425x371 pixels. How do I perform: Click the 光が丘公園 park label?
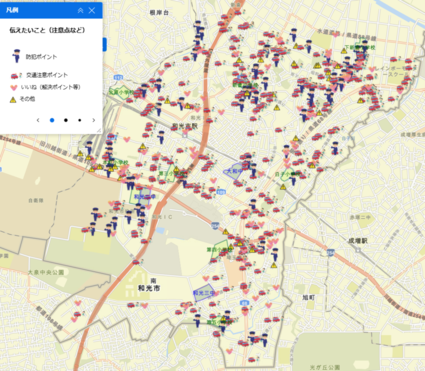[x=325, y=367]
